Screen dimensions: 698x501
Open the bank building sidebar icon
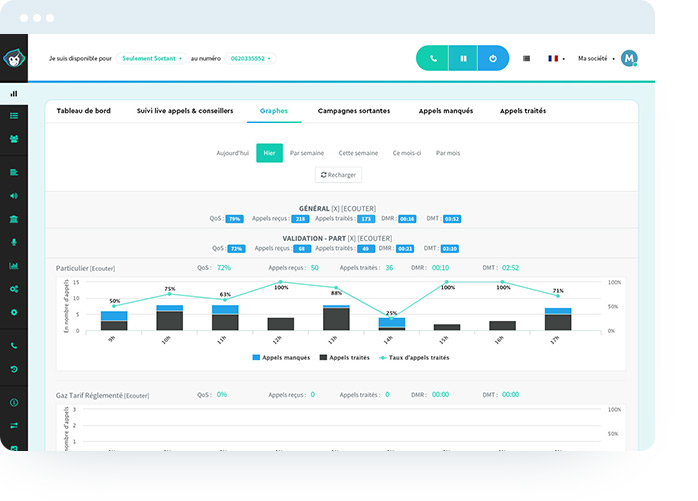click(x=14, y=219)
